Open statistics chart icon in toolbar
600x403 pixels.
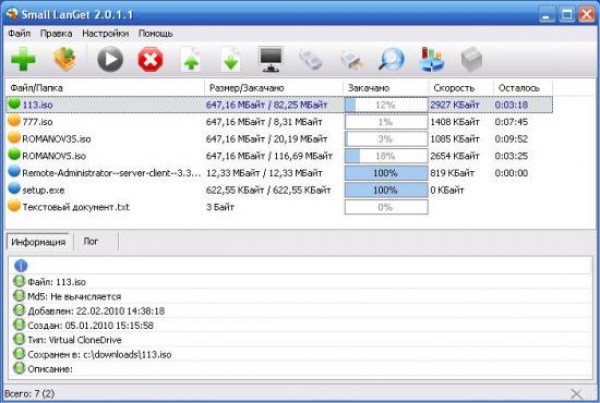tap(432, 59)
